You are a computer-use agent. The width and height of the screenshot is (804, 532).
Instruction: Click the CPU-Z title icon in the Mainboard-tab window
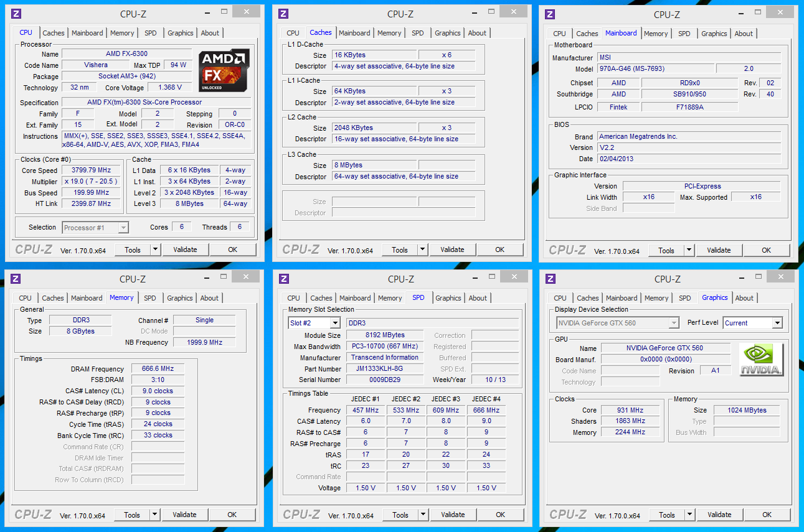(x=550, y=14)
